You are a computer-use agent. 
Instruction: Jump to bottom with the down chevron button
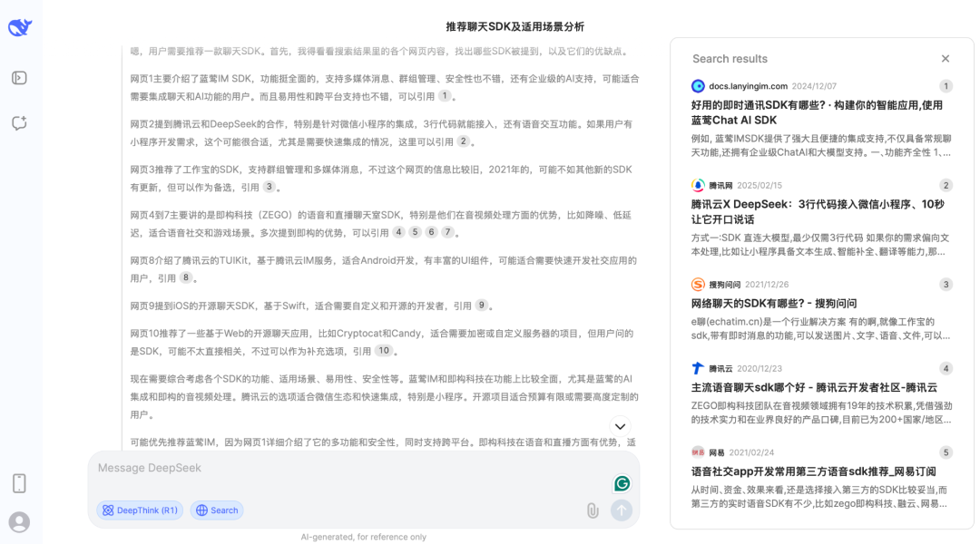tap(620, 426)
